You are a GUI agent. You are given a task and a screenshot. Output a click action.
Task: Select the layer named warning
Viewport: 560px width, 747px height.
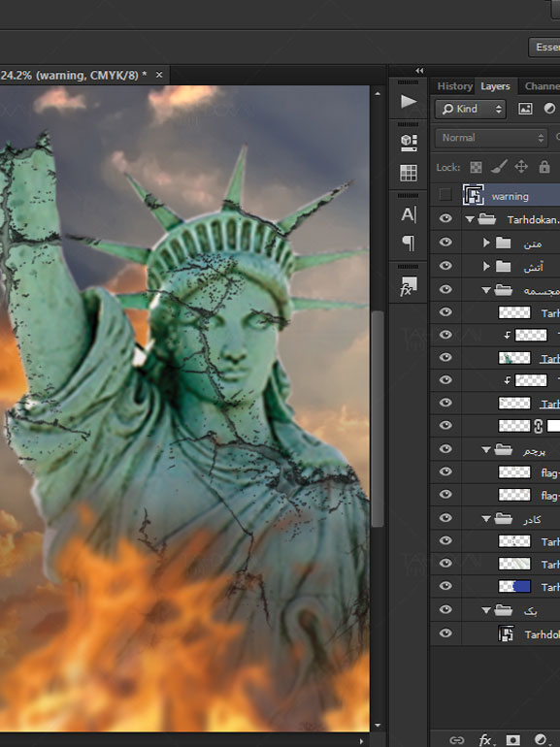click(x=510, y=196)
